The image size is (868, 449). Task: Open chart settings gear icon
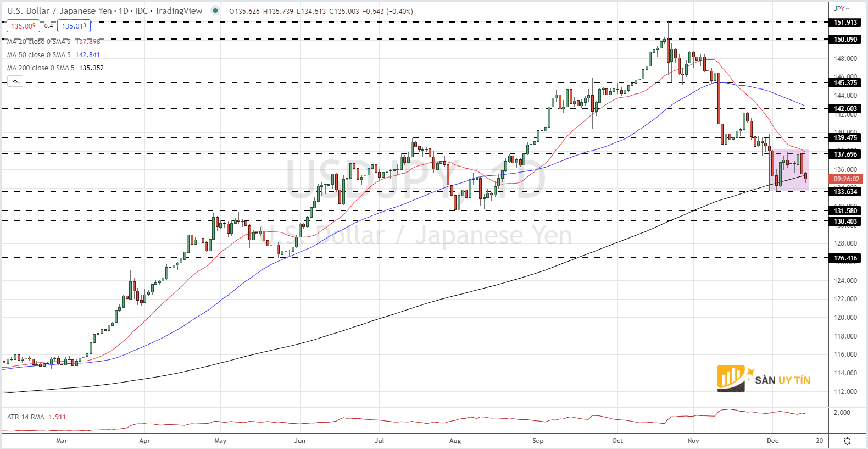coord(847,441)
